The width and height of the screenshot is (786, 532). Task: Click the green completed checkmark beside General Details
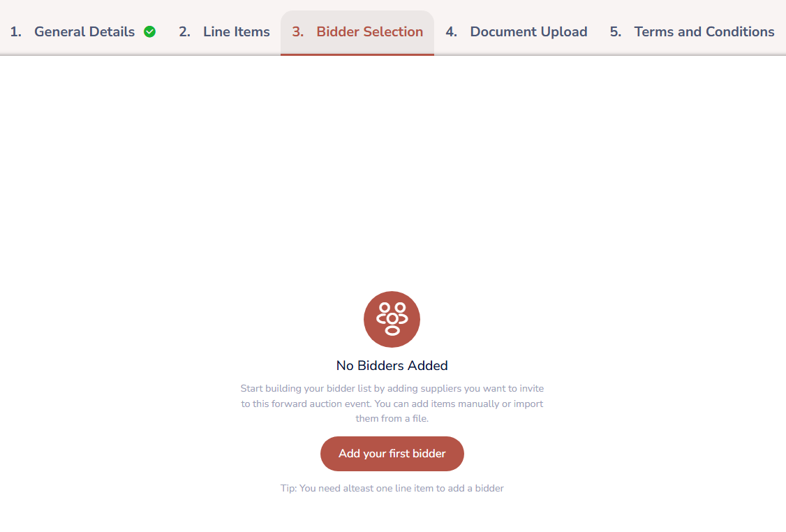[149, 31]
